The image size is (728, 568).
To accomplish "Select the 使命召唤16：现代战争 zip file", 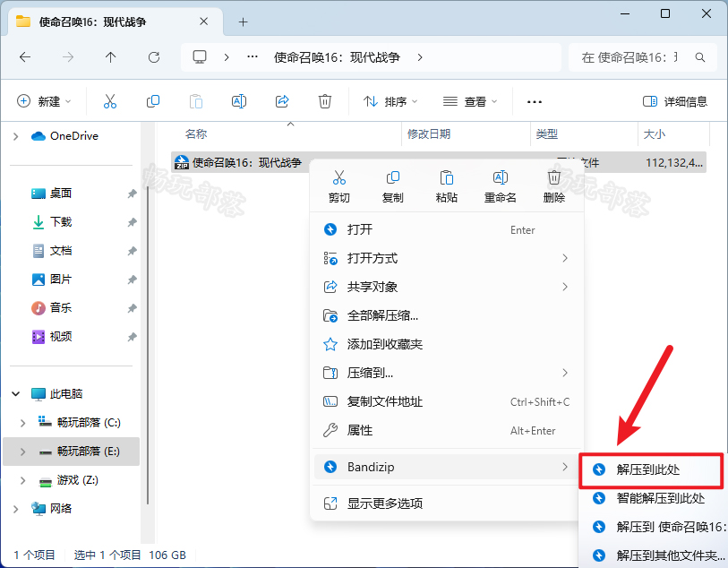I will 246,162.
